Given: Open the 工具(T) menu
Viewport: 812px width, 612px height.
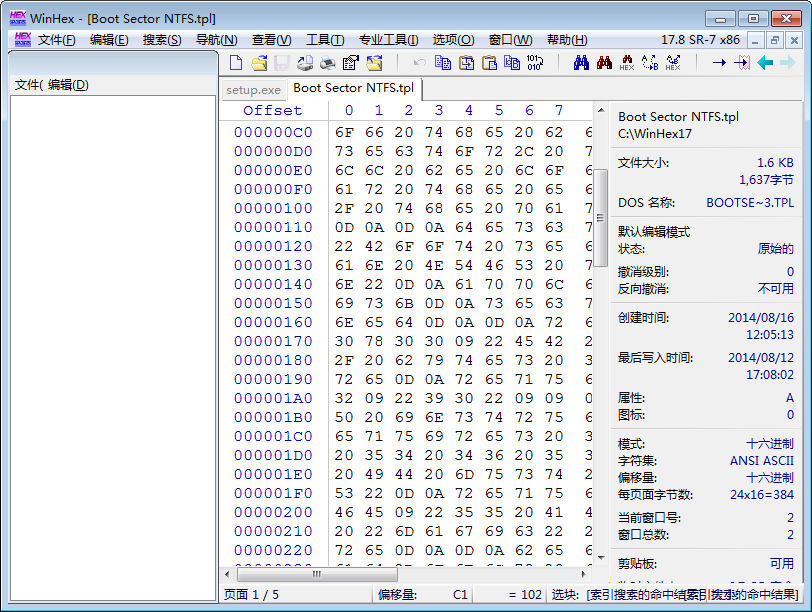Looking at the screenshot, I should [x=325, y=40].
